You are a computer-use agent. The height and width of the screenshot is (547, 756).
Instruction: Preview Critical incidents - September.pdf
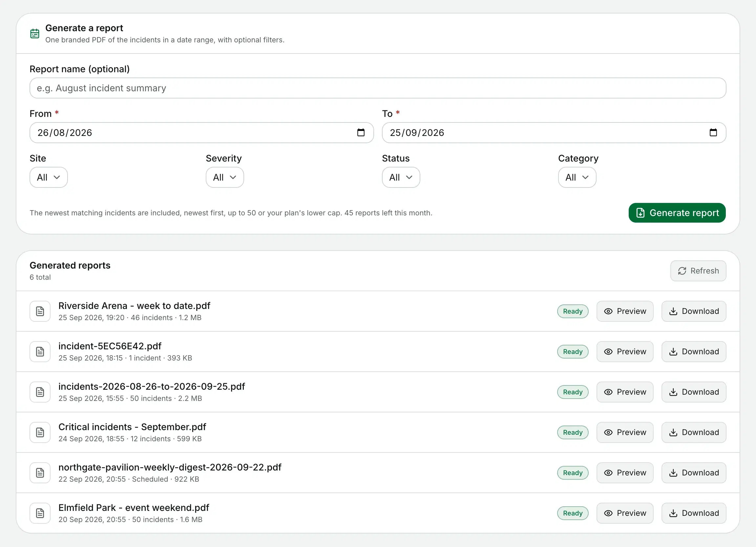pyautogui.click(x=625, y=432)
